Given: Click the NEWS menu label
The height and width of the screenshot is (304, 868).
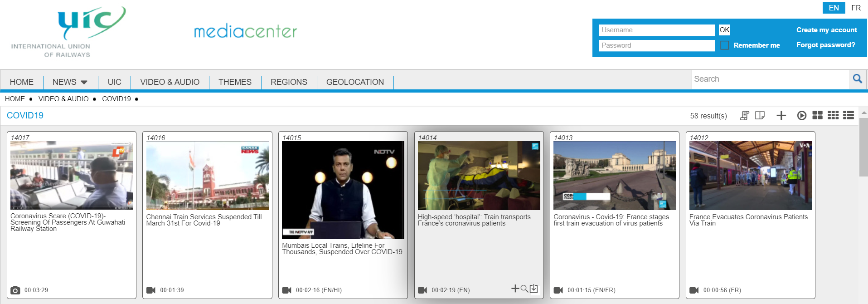Looking at the screenshot, I should [64, 82].
